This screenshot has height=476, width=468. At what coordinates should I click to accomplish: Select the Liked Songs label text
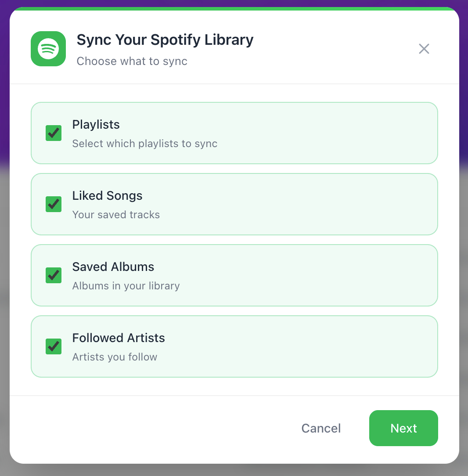coord(108,196)
